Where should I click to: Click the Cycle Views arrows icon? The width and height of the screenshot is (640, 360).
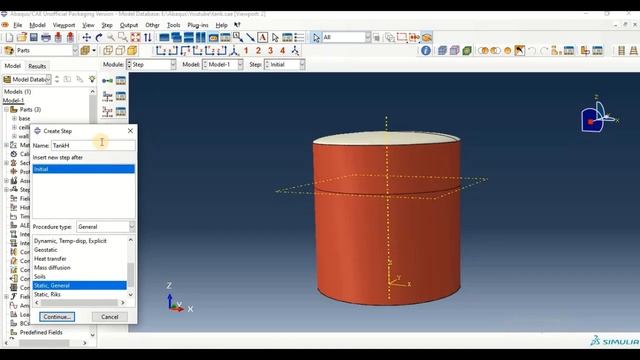coord(148,38)
